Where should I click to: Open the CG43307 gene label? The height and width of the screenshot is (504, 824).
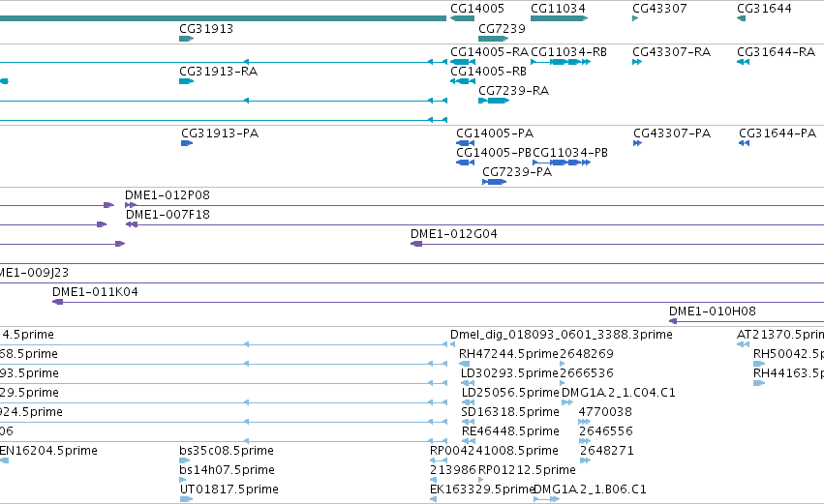659,9
